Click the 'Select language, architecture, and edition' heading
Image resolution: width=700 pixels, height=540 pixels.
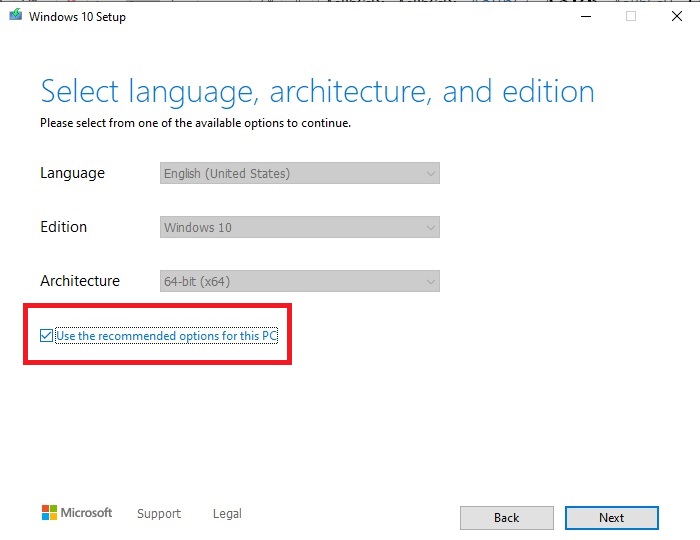click(317, 93)
